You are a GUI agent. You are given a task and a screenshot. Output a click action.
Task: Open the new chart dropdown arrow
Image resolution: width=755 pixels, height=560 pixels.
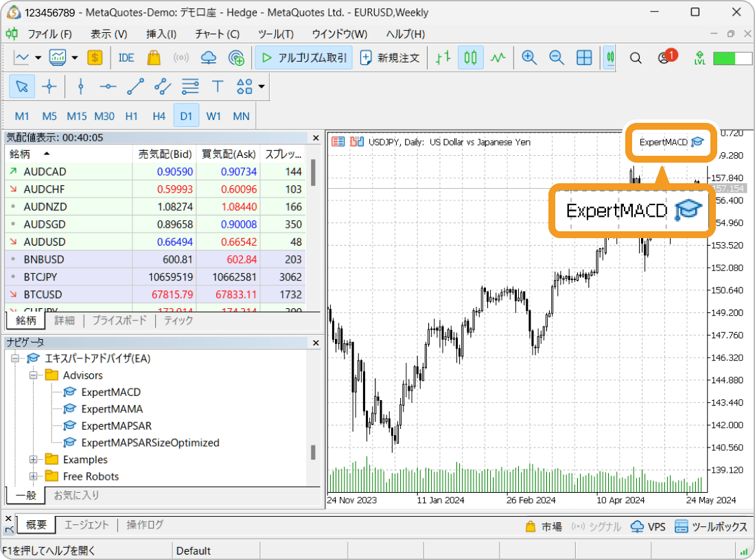tap(38, 58)
